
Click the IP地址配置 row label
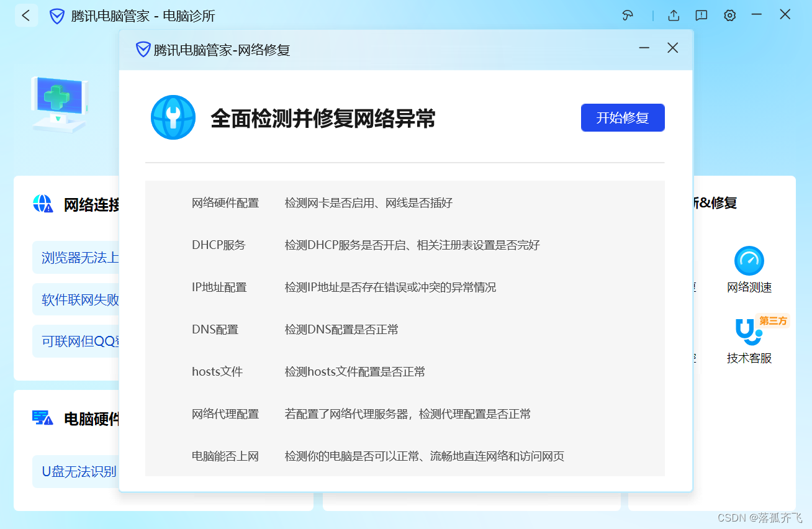[x=219, y=287]
